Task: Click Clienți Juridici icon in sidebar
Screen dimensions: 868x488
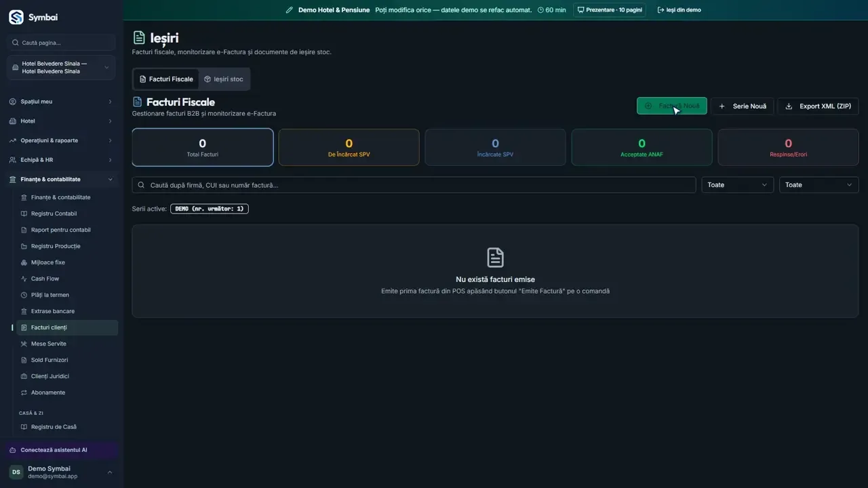Action: (24, 376)
